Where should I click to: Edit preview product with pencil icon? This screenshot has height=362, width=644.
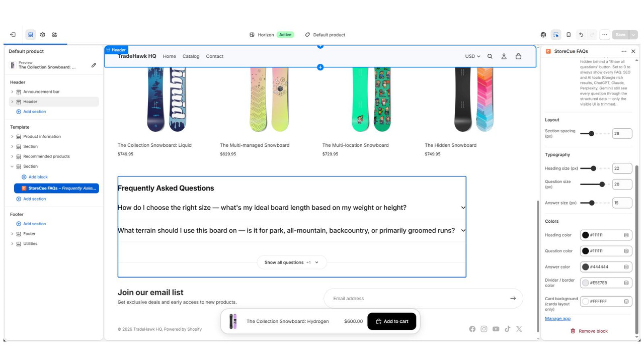(94, 65)
